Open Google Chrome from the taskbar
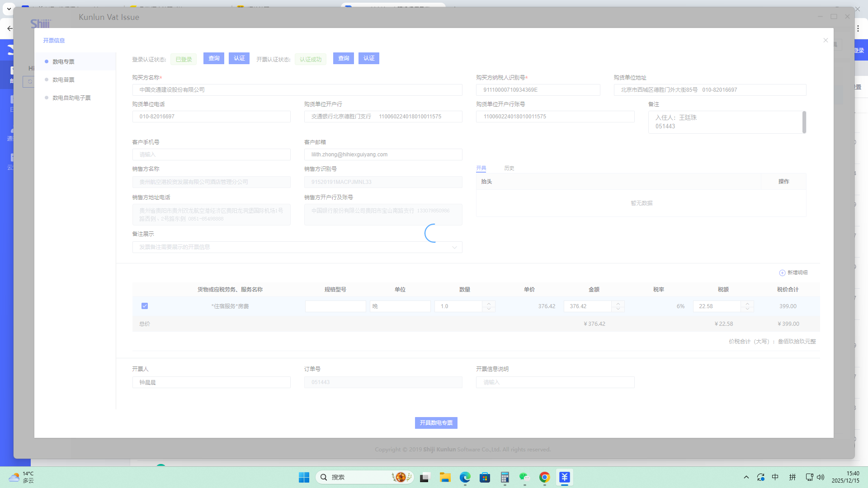Screen dimensions: 868x488 point(544,477)
